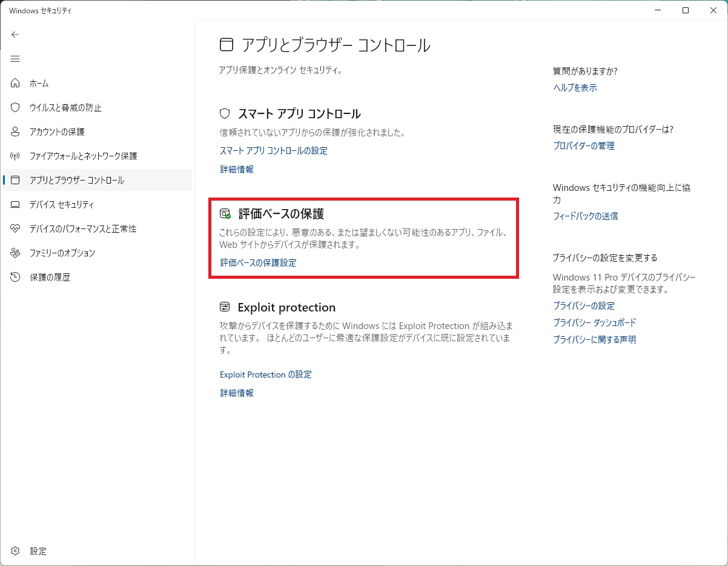Click the history clock icon for 保護の履歴
The width and height of the screenshot is (728, 566).
[16, 277]
